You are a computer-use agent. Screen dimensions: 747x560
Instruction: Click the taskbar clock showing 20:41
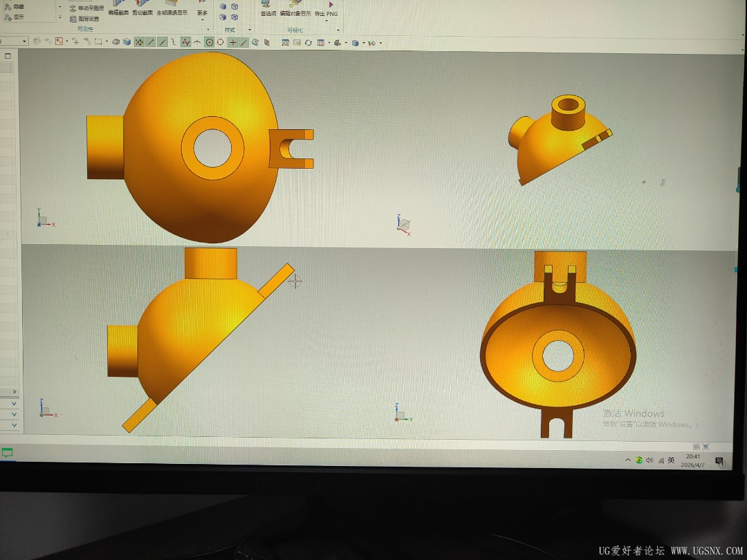coord(692,460)
